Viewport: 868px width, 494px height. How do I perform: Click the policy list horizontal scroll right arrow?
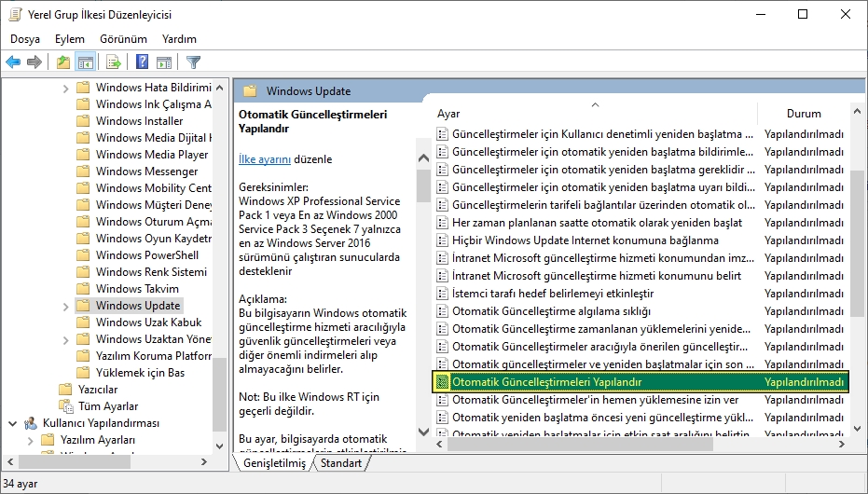coord(842,444)
